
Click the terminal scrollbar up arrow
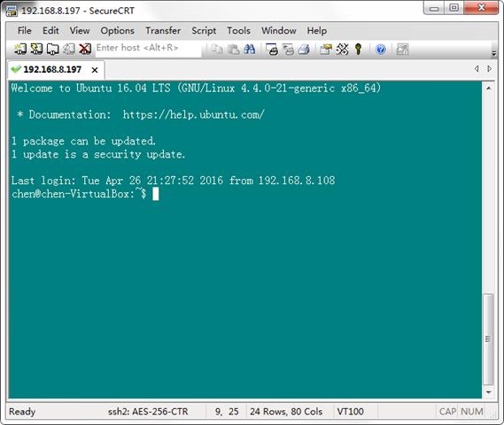click(488, 88)
